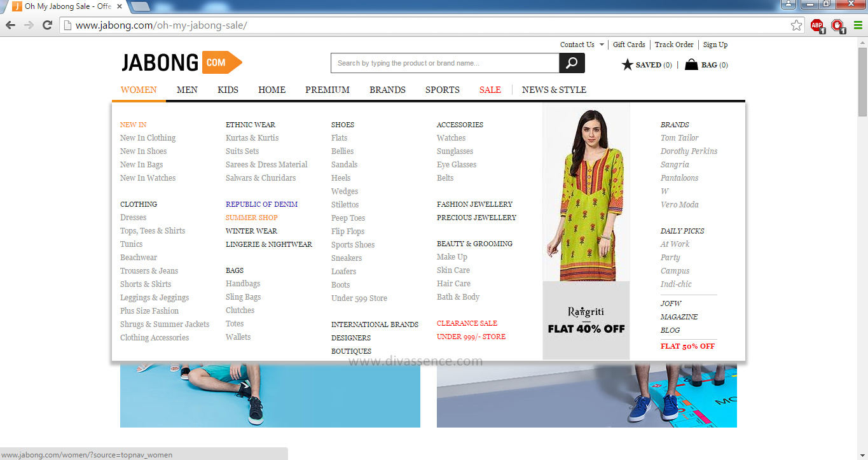Open the BRANDS navigation menu
868x460 pixels.
click(387, 90)
